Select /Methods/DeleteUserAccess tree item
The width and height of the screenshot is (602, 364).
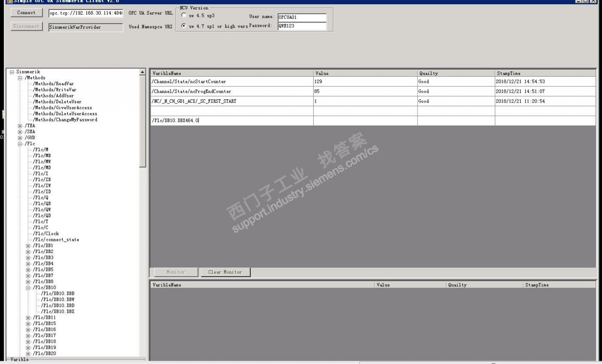[x=65, y=114]
